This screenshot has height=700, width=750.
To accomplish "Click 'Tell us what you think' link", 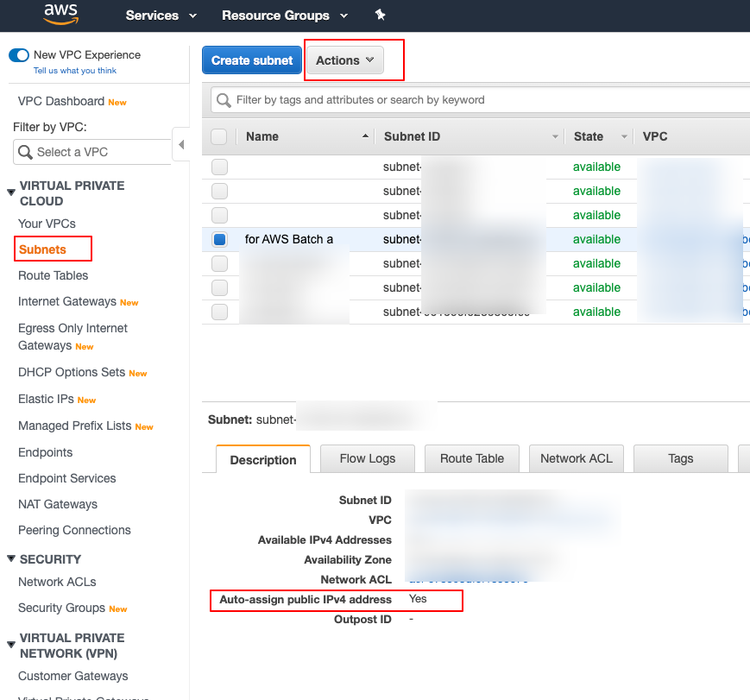I will coord(75,70).
